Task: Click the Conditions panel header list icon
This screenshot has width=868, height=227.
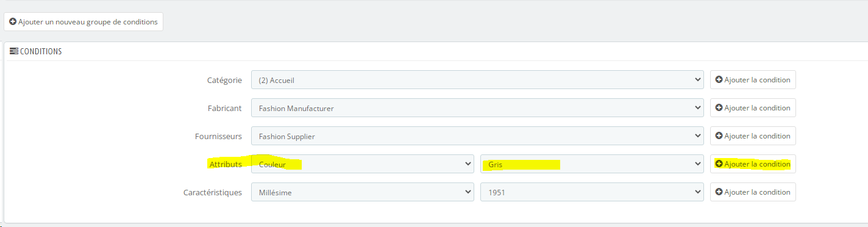Action: [14, 51]
